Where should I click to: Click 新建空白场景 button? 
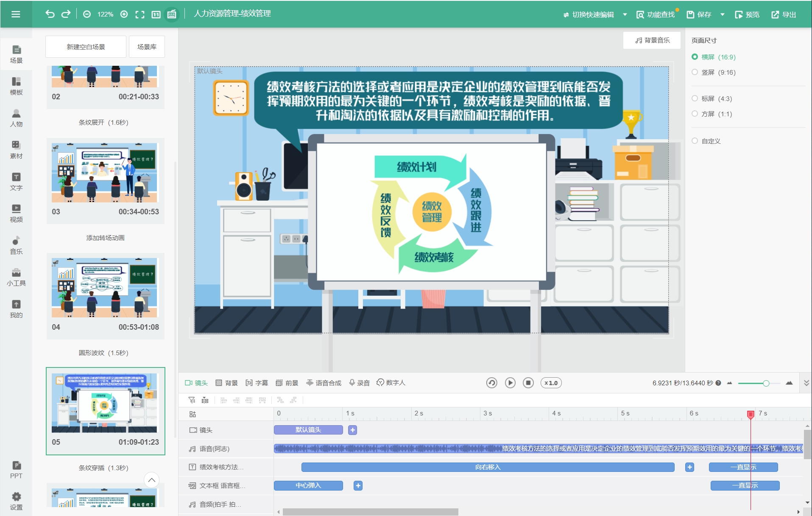(86, 47)
